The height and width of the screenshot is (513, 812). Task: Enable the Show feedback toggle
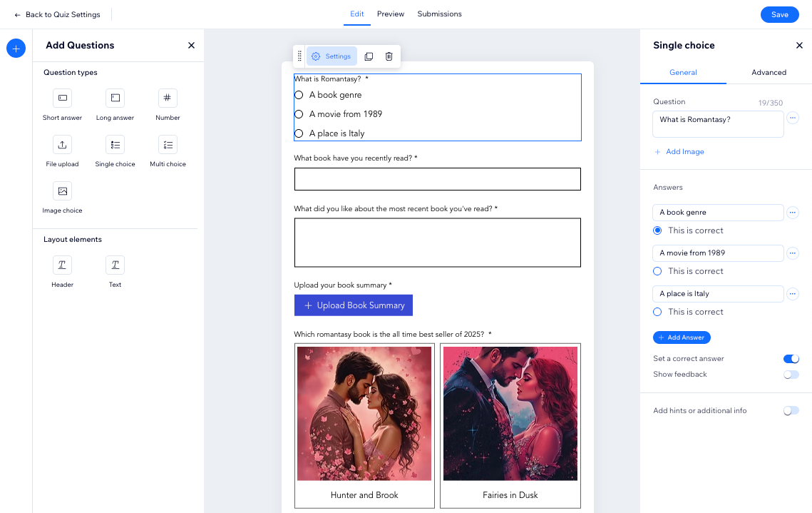point(791,375)
